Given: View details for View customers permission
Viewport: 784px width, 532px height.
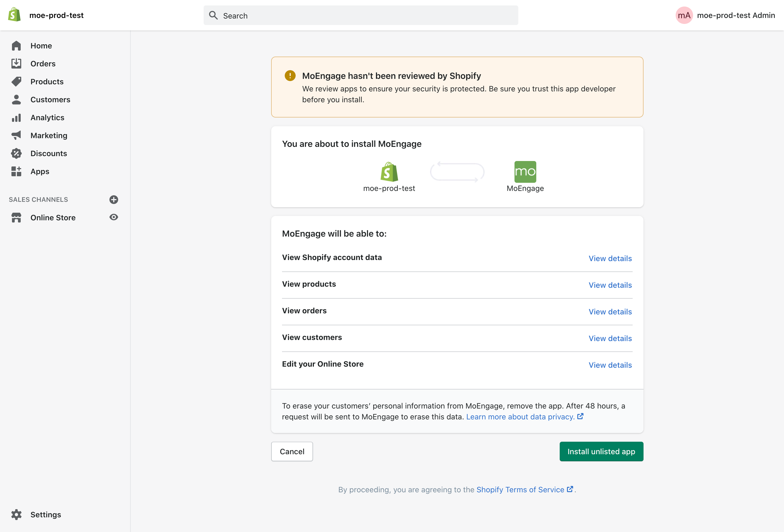Looking at the screenshot, I should (x=610, y=339).
